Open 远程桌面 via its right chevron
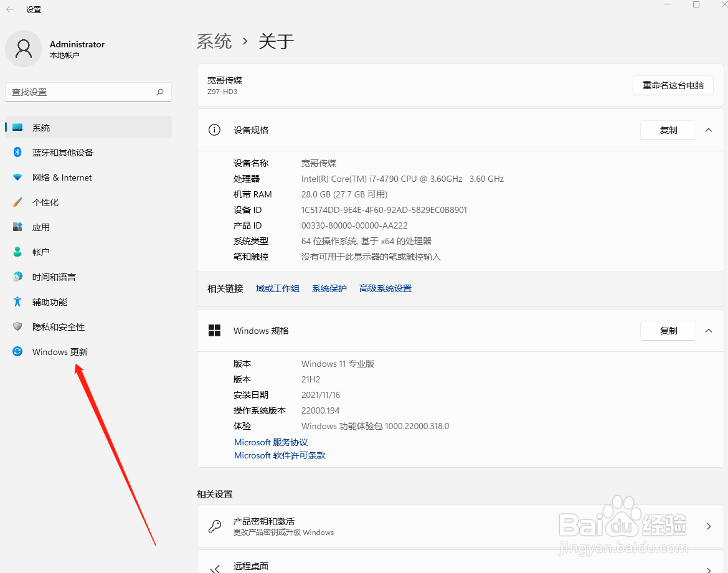The height and width of the screenshot is (573, 728). click(709, 569)
